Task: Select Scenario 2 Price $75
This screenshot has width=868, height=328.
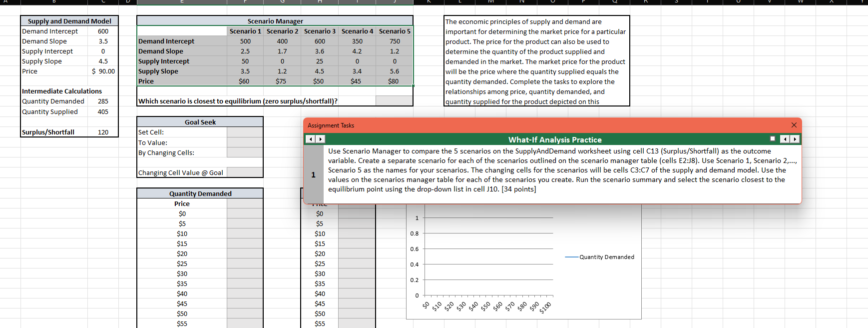Action: click(x=282, y=81)
